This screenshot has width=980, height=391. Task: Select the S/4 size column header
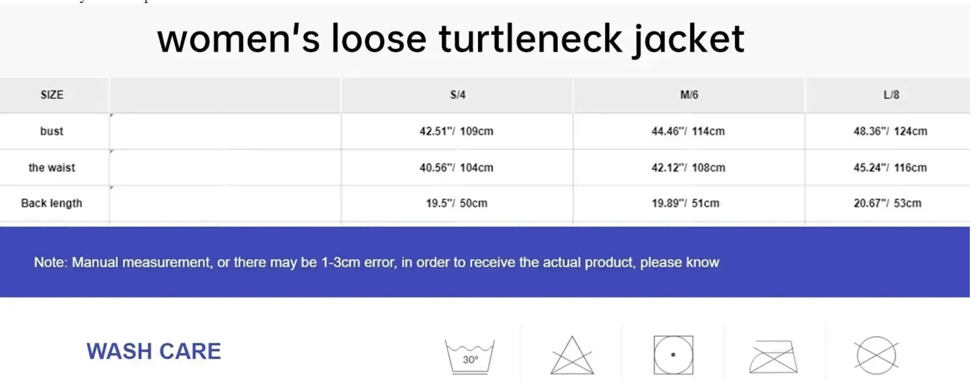point(457,95)
